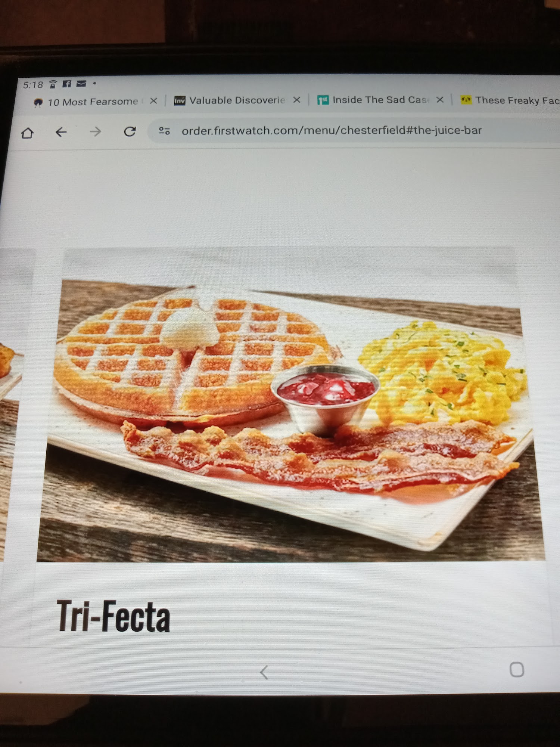560x747 pixels.
Task: Open the Tri-Fecta menu item title
Action: pos(113,616)
